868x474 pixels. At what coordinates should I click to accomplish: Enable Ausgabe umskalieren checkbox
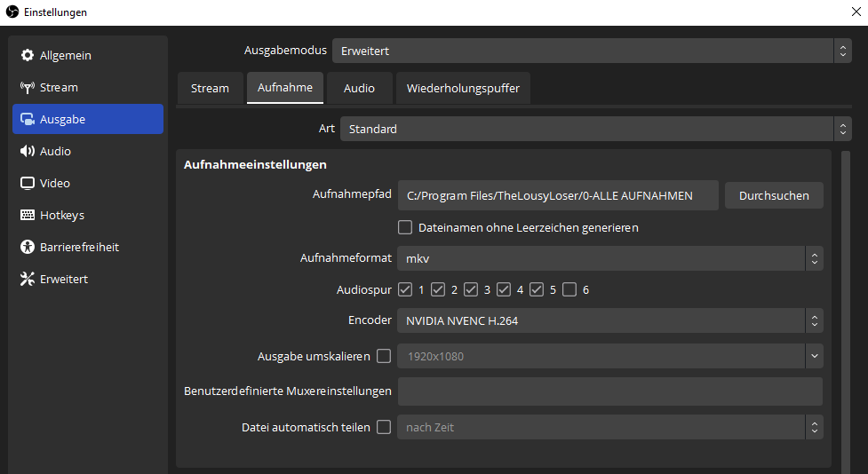[x=384, y=356]
